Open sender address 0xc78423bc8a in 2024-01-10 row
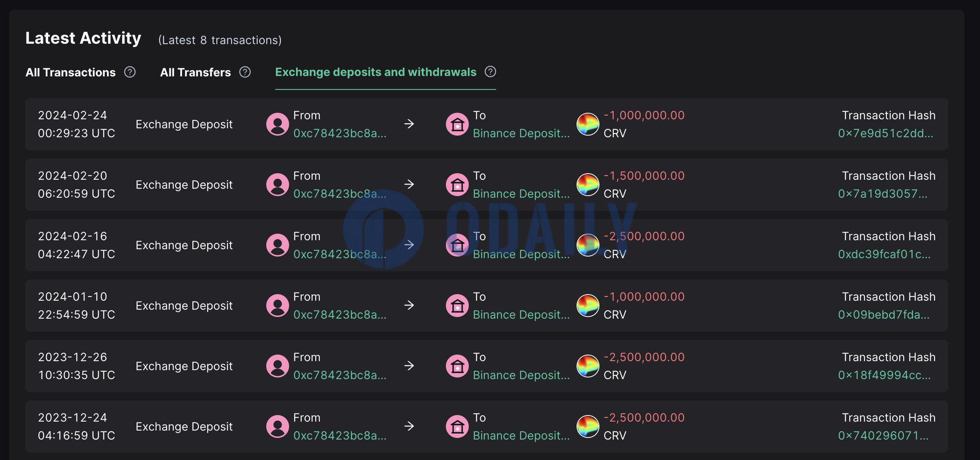The height and width of the screenshot is (460, 980). 340,315
